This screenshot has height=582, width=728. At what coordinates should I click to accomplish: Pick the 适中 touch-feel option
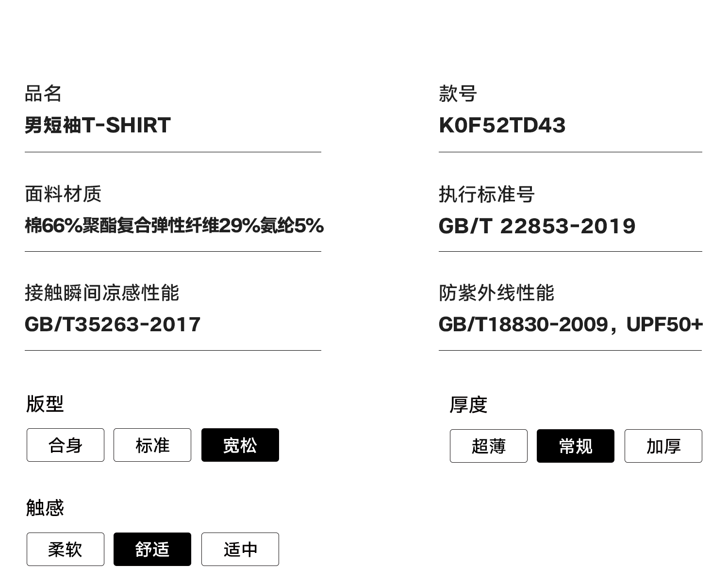240,550
